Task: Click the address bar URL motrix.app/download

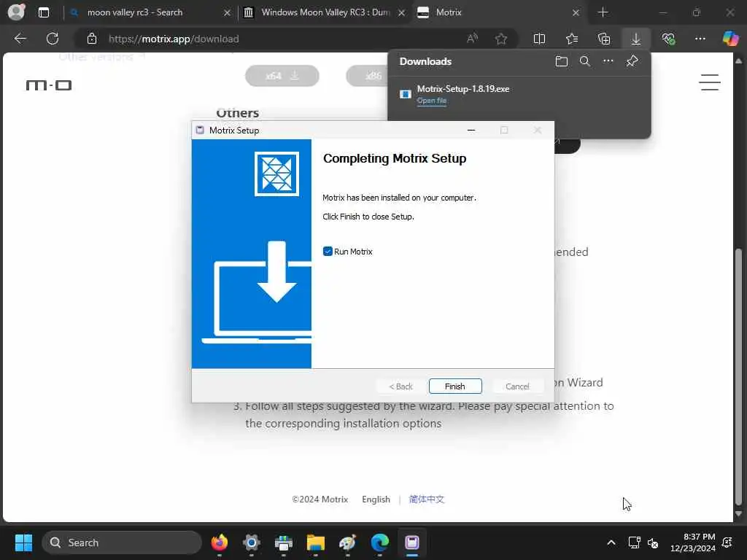Action: tap(174, 39)
